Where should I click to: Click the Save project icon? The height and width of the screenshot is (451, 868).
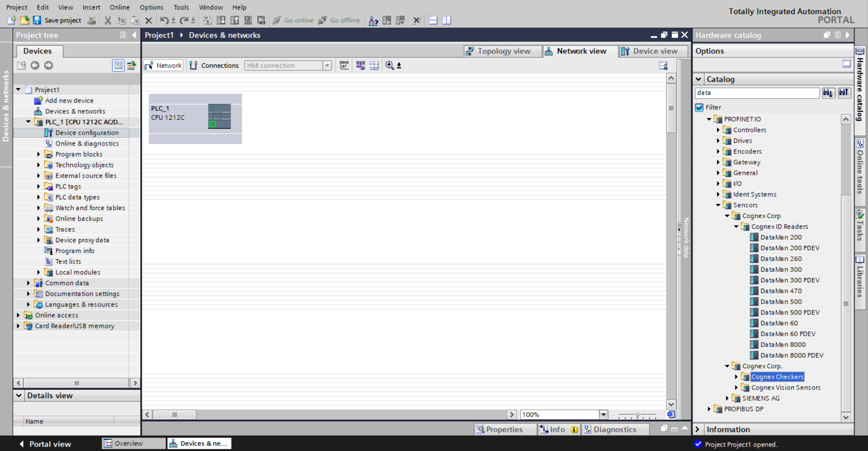(37, 20)
